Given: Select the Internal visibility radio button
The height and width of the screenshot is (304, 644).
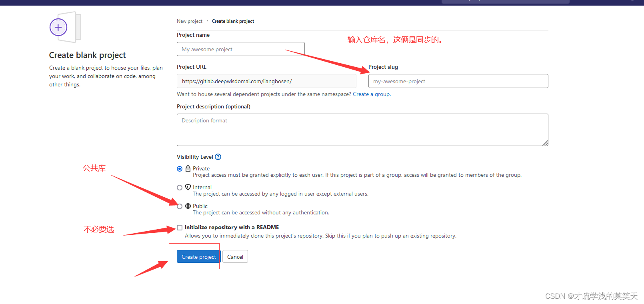Looking at the screenshot, I should pos(180,188).
